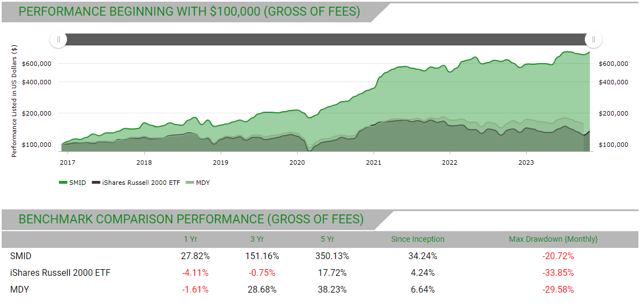The image size is (644, 306).
Task: Click SMID's 350.13% five-year value
Action: (x=333, y=256)
